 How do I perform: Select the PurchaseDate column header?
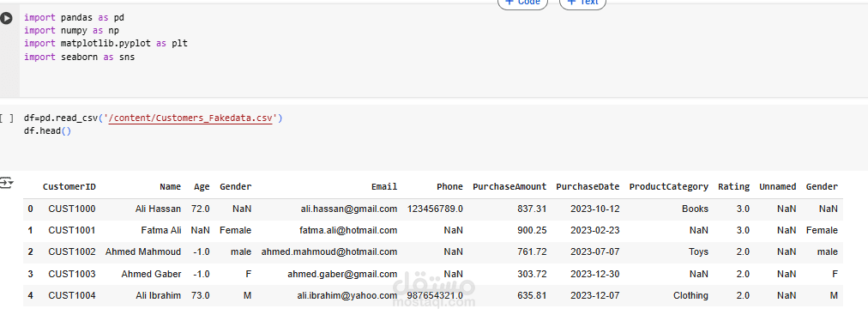588,186
